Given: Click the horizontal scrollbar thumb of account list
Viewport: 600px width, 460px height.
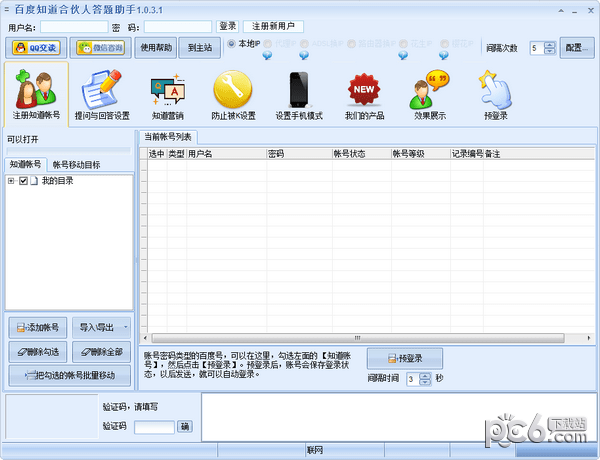Looking at the screenshot, I should [x=358, y=338].
